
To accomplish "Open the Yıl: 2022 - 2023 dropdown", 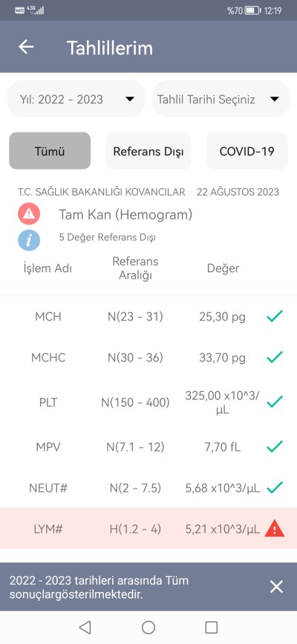I will [76, 99].
